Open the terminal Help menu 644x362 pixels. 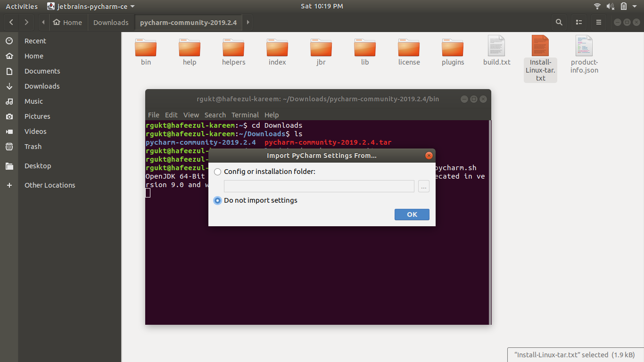click(272, 115)
